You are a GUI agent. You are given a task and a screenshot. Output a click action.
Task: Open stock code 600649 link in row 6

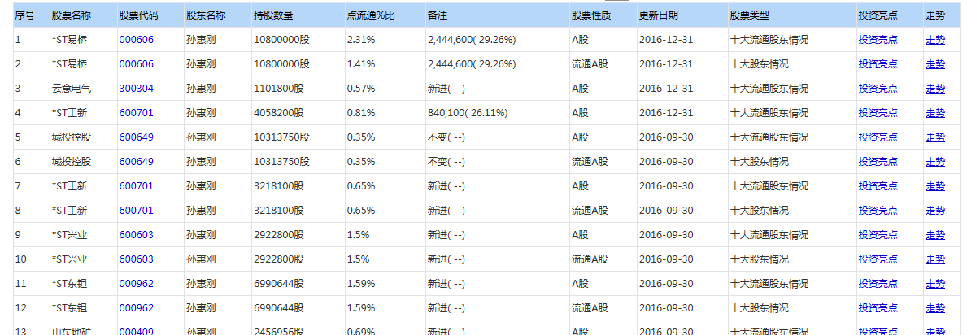click(x=136, y=161)
